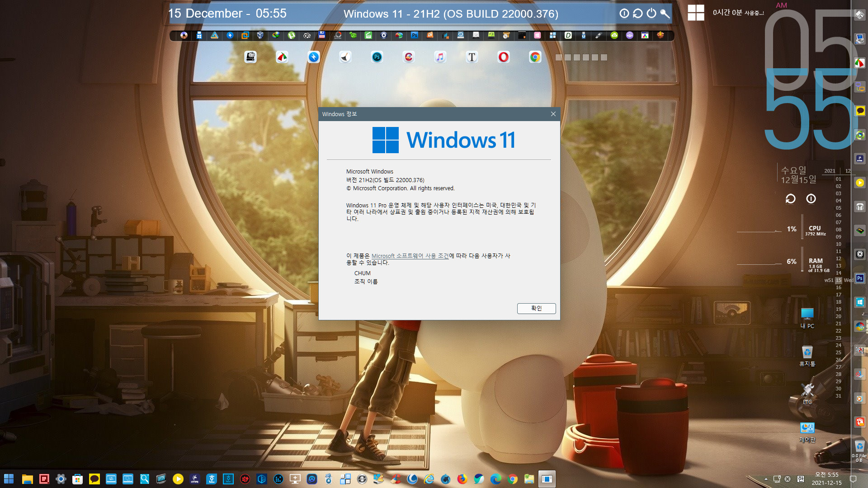Launch the Chrome shortcut in launcher row
This screenshot has height=488, width=868.
[x=535, y=57]
